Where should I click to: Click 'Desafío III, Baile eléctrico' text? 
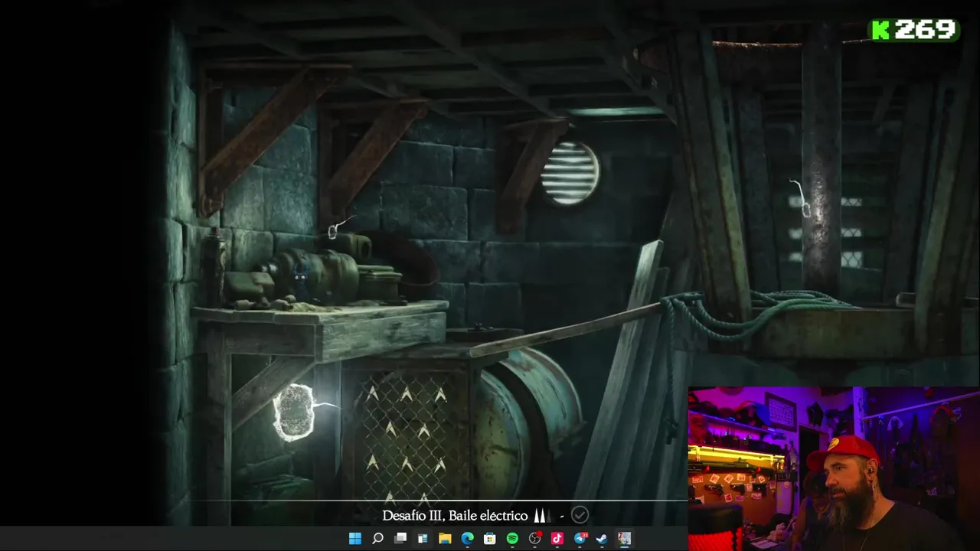click(455, 516)
